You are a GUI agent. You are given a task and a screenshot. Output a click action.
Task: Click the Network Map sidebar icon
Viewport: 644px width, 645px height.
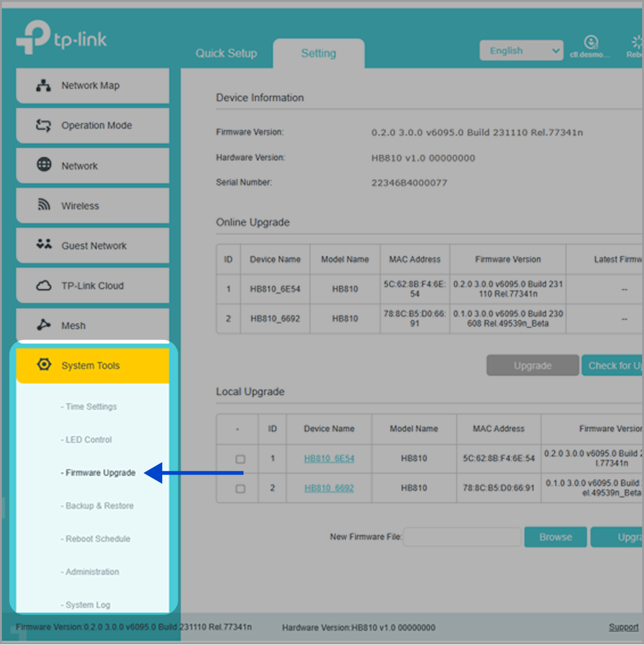(44, 85)
